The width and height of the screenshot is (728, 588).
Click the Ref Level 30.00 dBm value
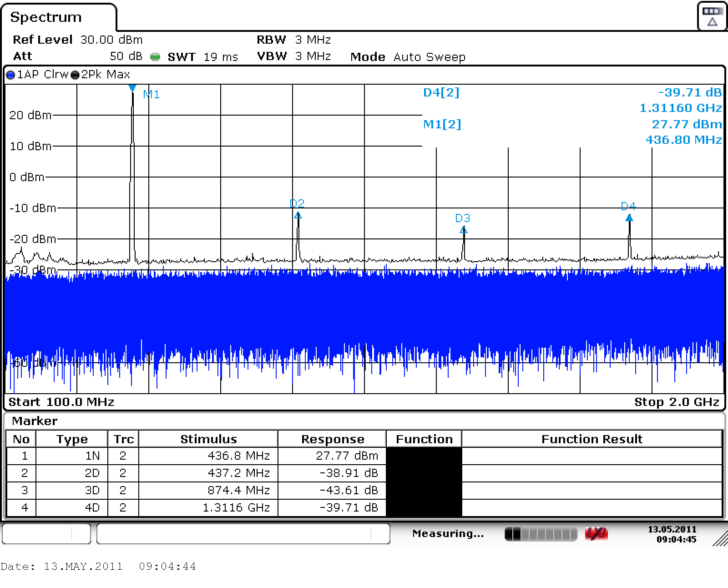111,40
